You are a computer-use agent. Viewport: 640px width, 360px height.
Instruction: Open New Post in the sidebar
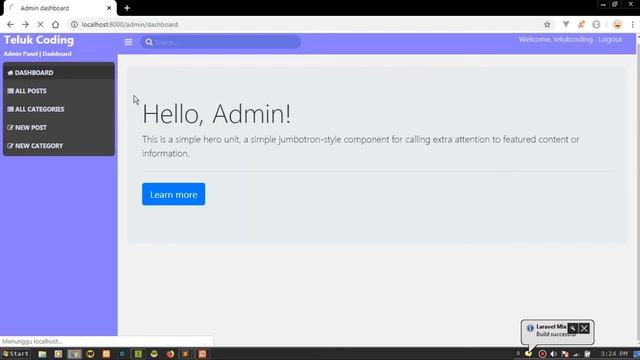click(59, 127)
